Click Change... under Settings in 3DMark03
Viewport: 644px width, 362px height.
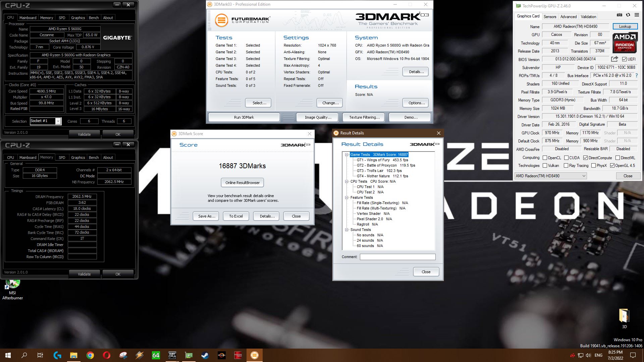point(330,103)
